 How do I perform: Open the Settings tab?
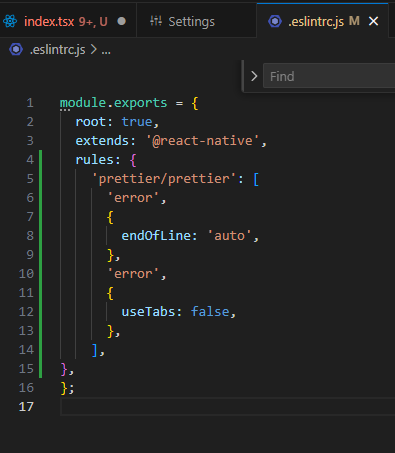196,21
